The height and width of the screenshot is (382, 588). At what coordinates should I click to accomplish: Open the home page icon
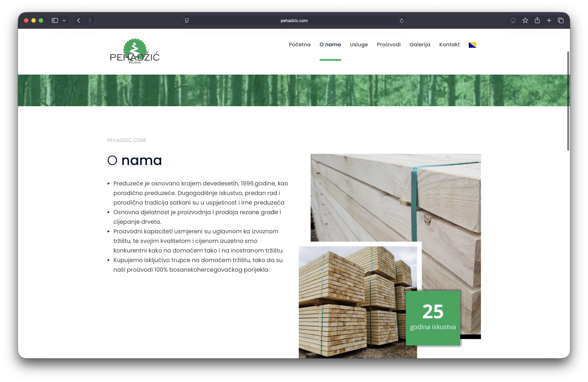513,20
